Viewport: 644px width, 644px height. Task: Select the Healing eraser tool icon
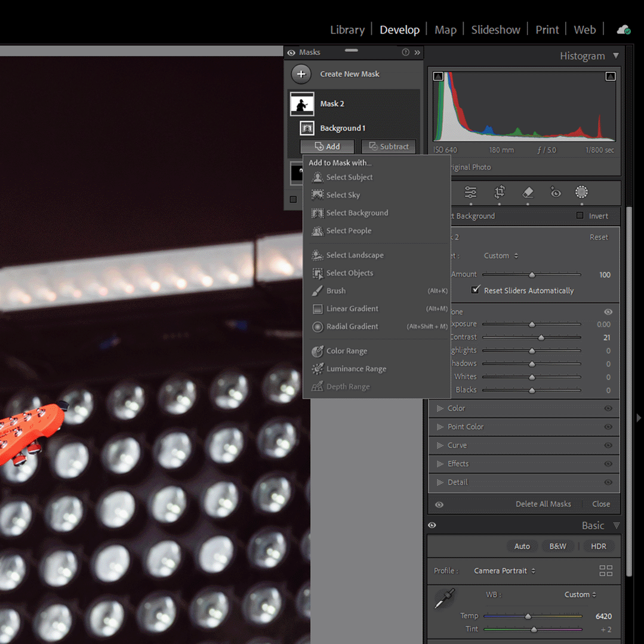[x=528, y=192]
